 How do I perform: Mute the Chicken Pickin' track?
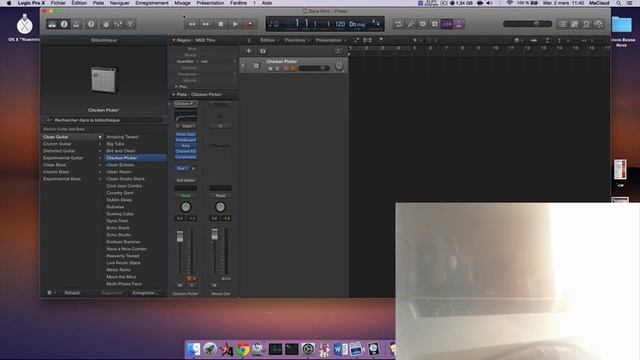270,69
